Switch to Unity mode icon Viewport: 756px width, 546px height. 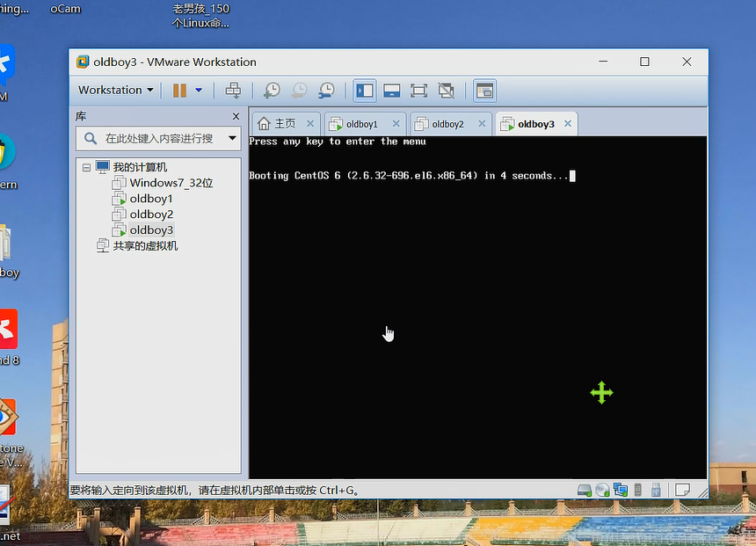click(x=446, y=91)
